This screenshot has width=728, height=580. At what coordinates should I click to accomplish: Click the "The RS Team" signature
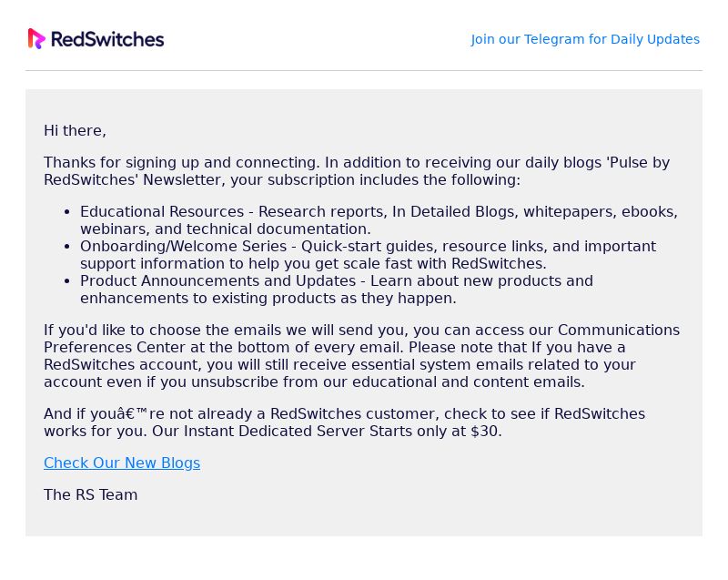(90, 494)
